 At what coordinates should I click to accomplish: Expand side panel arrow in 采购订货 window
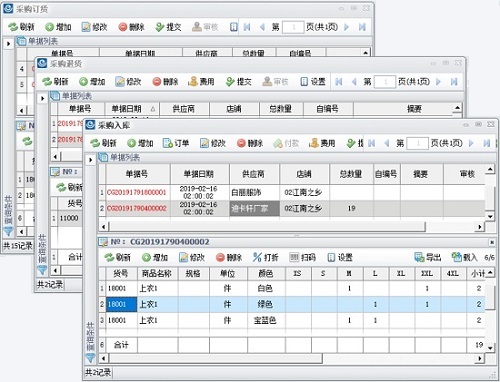pos(9,44)
